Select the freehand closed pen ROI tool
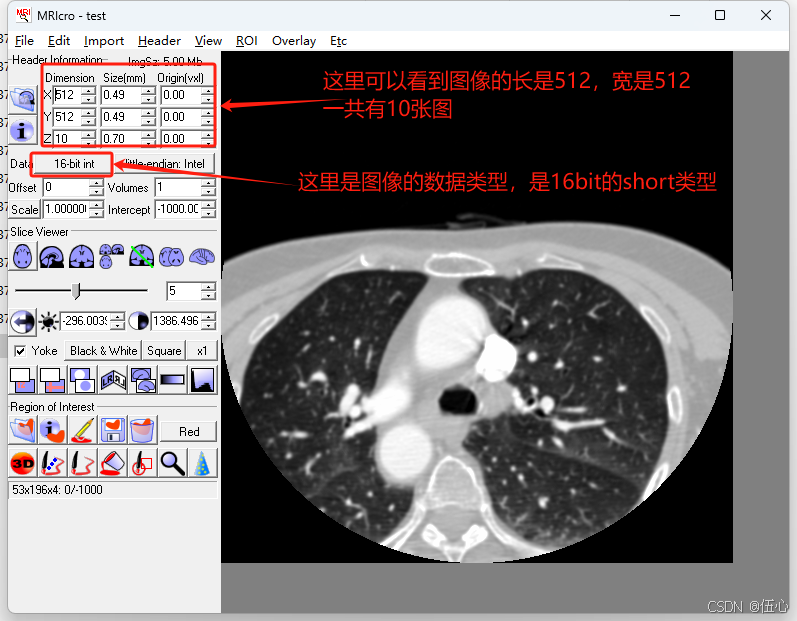 click(82, 463)
